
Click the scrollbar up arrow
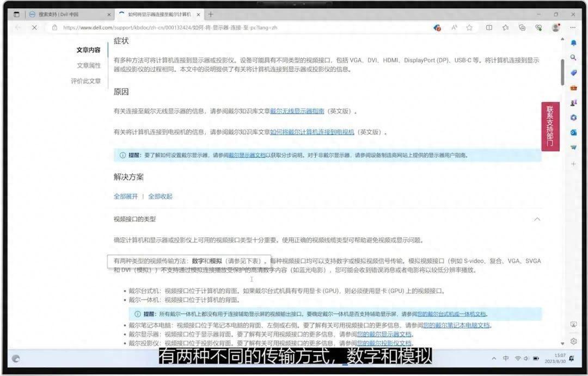pyautogui.click(x=562, y=39)
